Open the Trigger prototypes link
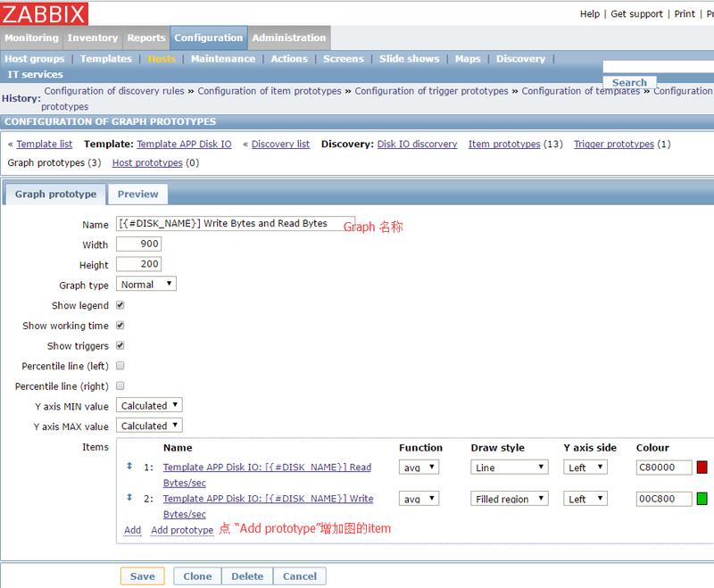The image size is (714, 588). tap(614, 144)
